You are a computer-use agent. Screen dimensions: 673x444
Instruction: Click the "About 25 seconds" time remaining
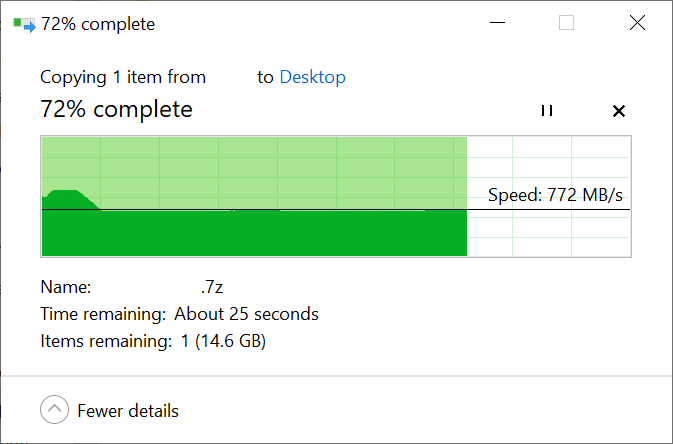click(x=246, y=314)
